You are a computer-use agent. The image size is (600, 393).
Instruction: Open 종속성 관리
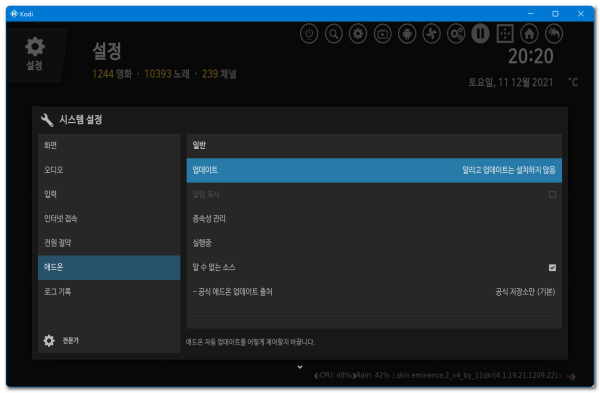pos(374,219)
